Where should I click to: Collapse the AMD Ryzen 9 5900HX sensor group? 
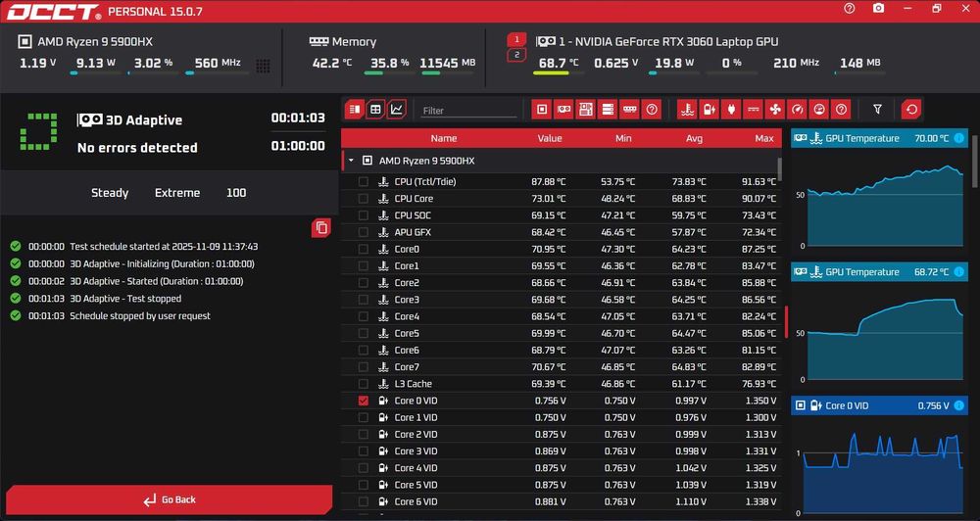[x=351, y=161]
